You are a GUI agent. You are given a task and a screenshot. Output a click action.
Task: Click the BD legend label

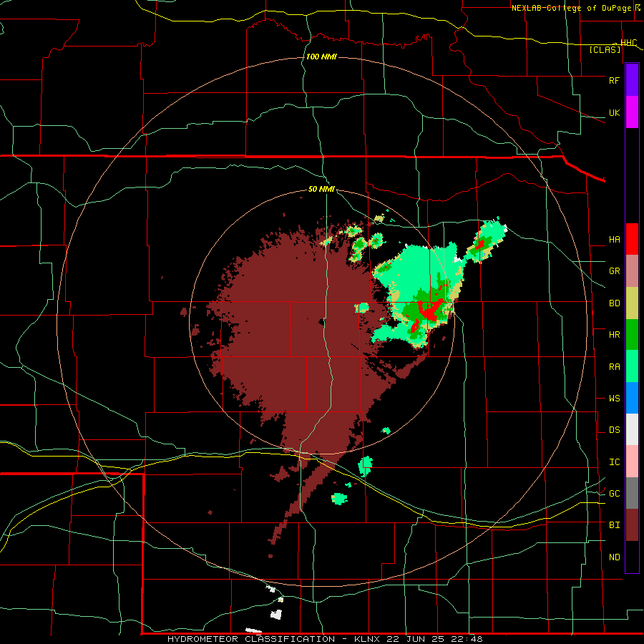(614, 303)
